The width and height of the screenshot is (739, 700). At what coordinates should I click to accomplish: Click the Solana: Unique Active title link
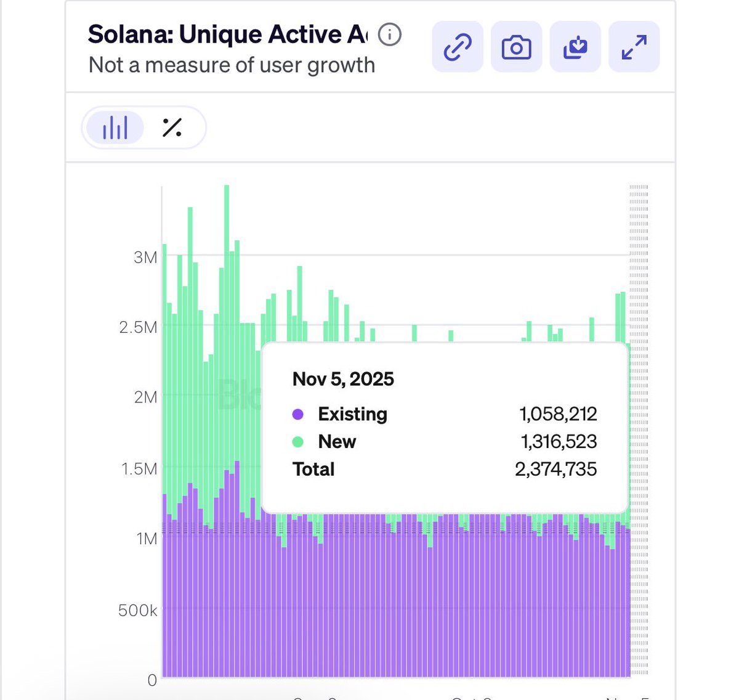coord(227,34)
